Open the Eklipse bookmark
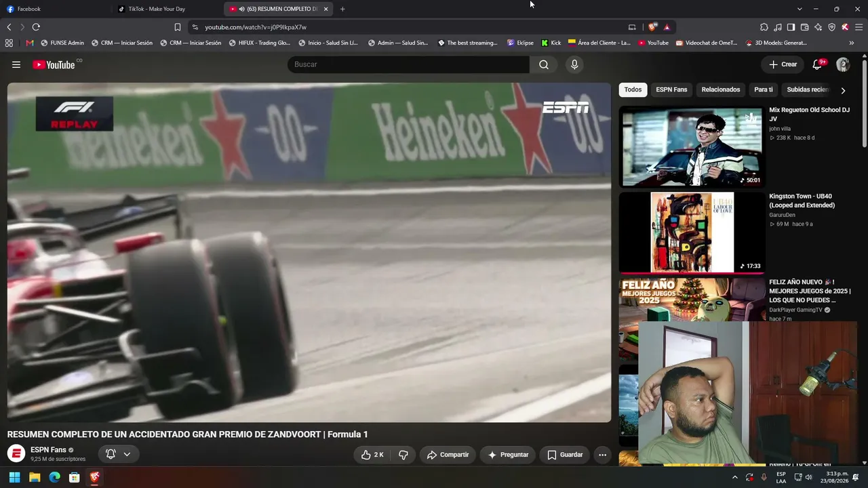 coord(520,43)
